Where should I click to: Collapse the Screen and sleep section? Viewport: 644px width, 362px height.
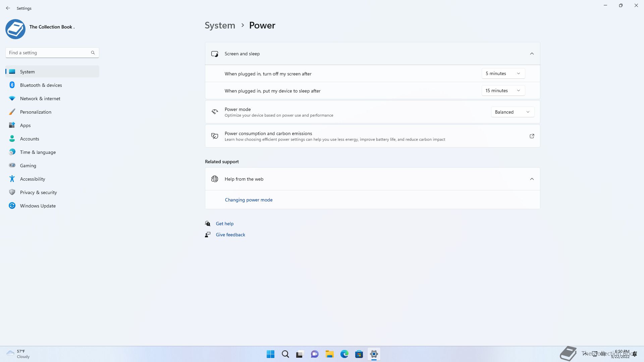pyautogui.click(x=532, y=54)
